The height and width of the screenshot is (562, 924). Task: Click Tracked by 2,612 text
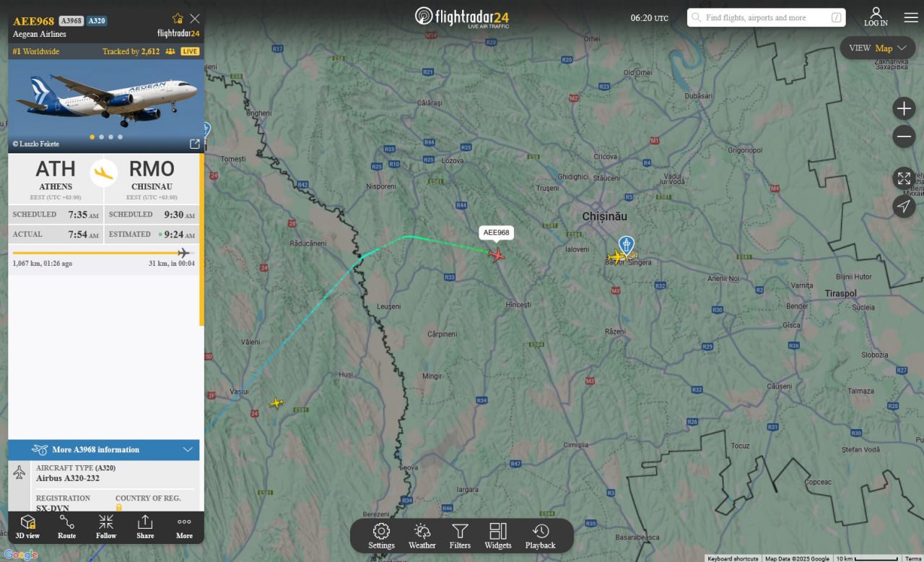(x=131, y=51)
